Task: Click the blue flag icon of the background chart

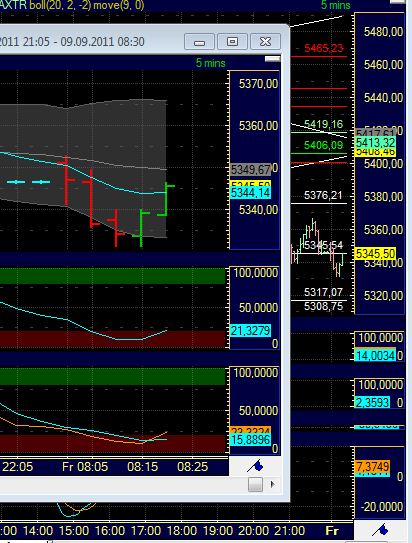Action: click(x=379, y=531)
